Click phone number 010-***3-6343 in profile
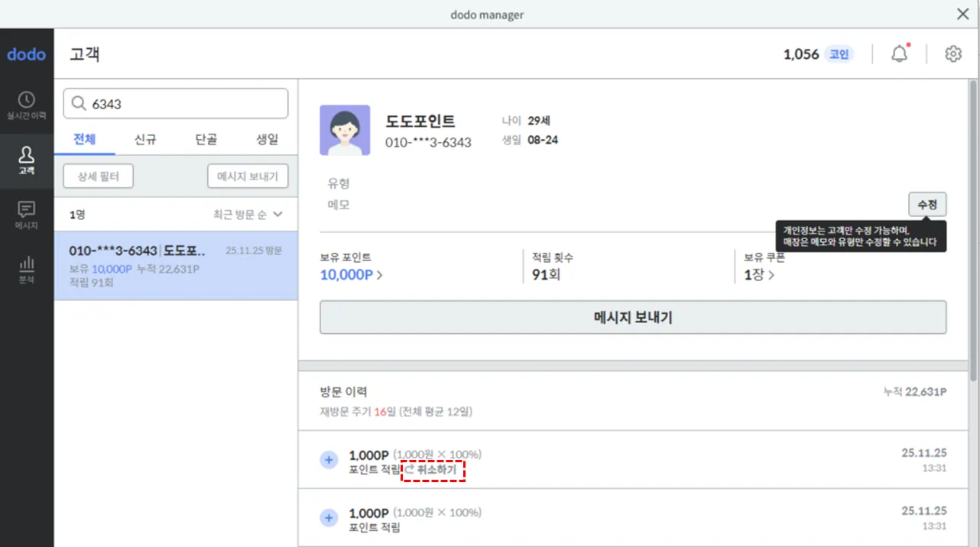980x547 pixels. pyautogui.click(x=428, y=142)
